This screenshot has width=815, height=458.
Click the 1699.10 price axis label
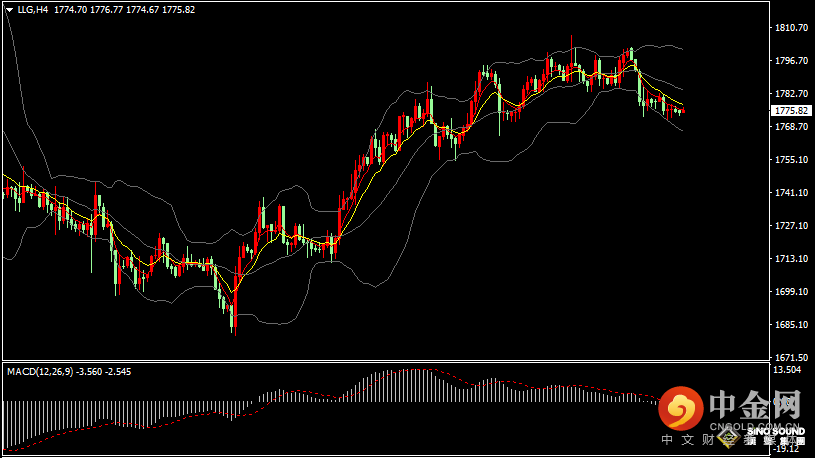(x=791, y=292)
